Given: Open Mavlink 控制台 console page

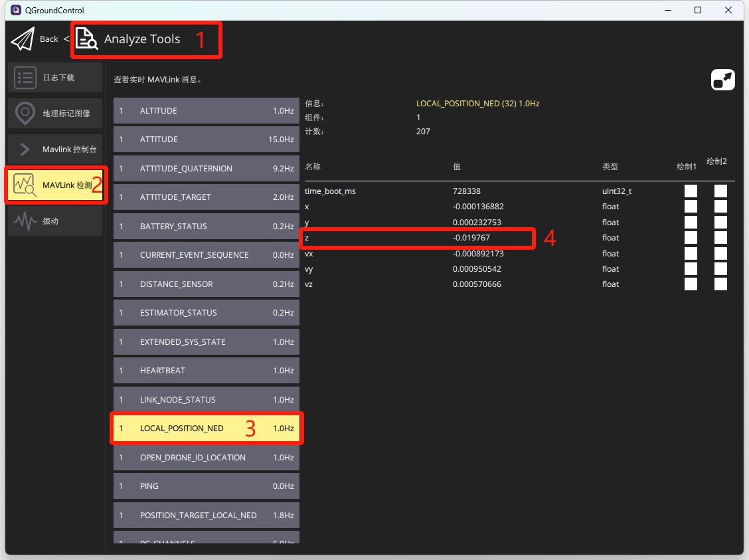Looking at the screenshot, I should 55,149.
